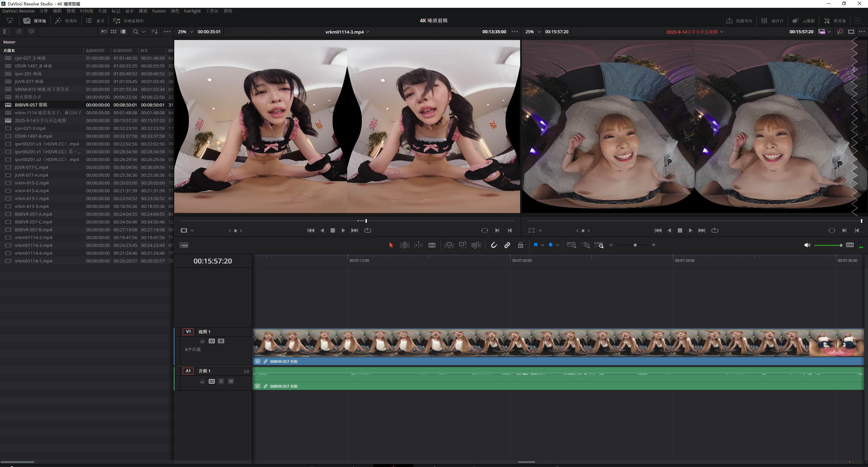Open the 2025-9-14 timeline name dropdown
This screenshot has width=868, height=467.
pyautogui.click(x=695, y=32)
